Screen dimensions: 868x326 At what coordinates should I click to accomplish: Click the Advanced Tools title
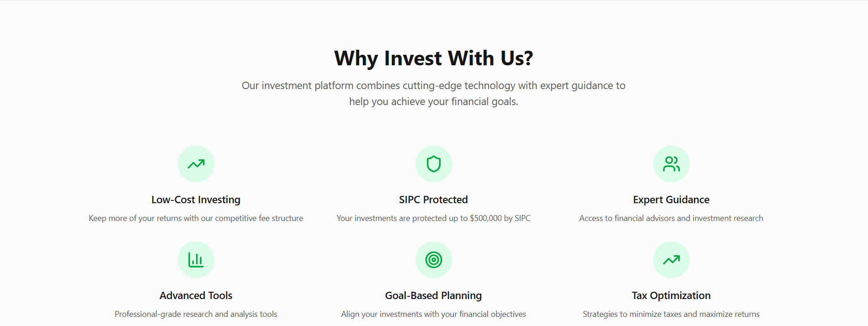click(196, 295)
